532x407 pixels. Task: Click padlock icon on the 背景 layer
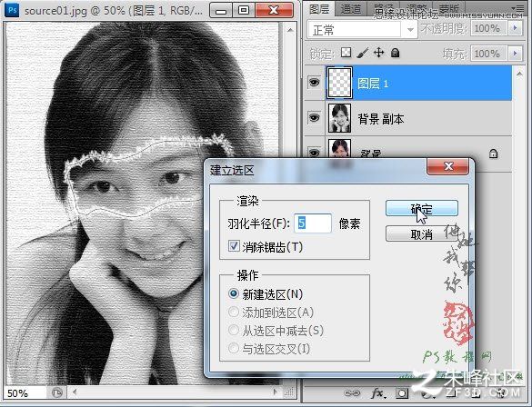pos(493,154)
